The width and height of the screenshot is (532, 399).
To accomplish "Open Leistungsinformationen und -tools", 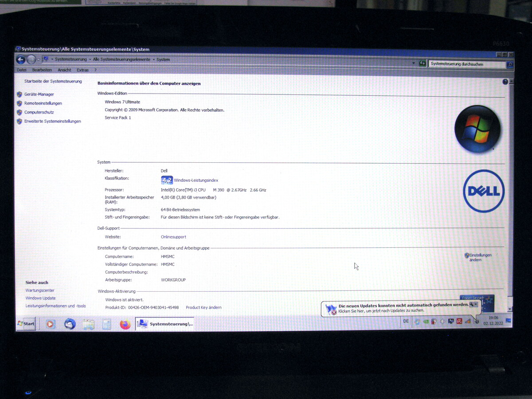I will click(x=55, y=306).
